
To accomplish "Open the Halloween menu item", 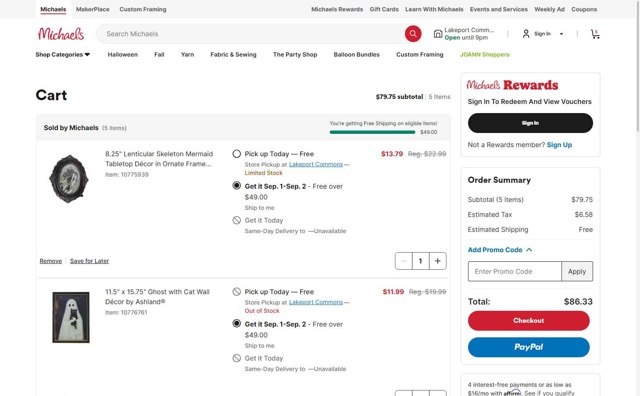I will coord(122,55).
